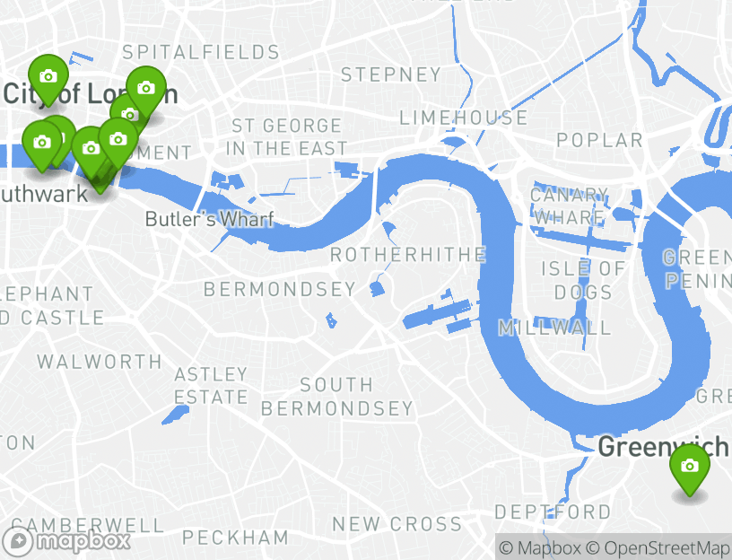Click the Bermondsey label on the map
Screen dimensions: 732x560
point(280,290)
